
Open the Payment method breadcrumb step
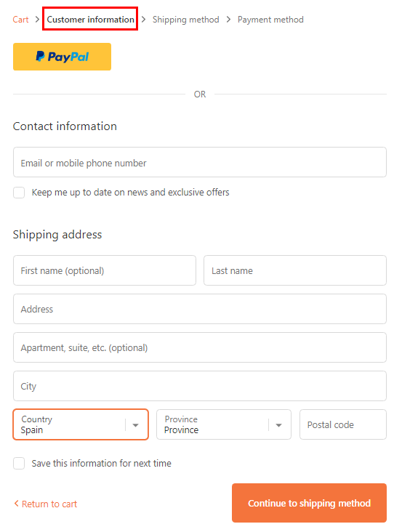pos(270,20)
